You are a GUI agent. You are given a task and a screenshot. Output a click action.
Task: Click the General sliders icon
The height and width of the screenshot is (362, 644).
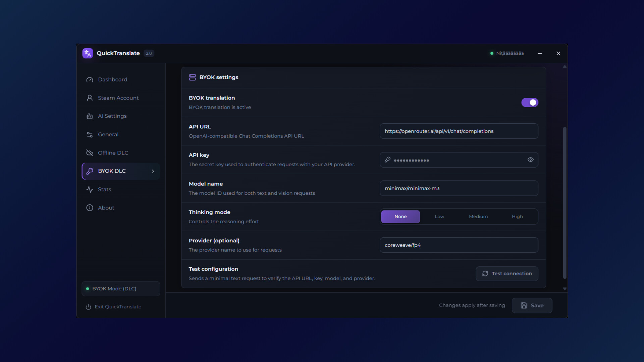(90, 134)
